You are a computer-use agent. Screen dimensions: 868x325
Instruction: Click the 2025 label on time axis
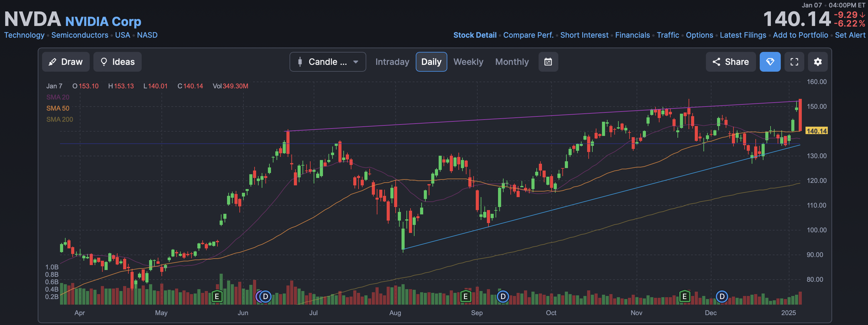click(789, 313)
